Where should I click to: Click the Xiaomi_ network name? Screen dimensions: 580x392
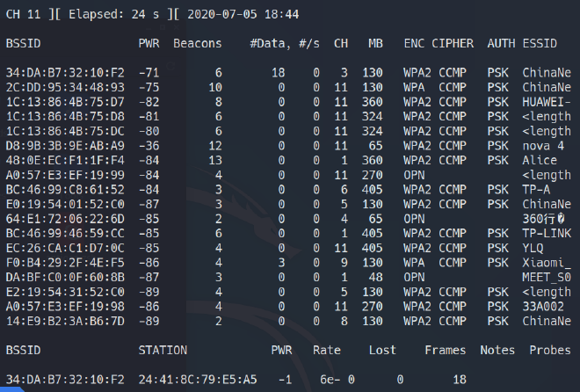click(x=546, y=263)
